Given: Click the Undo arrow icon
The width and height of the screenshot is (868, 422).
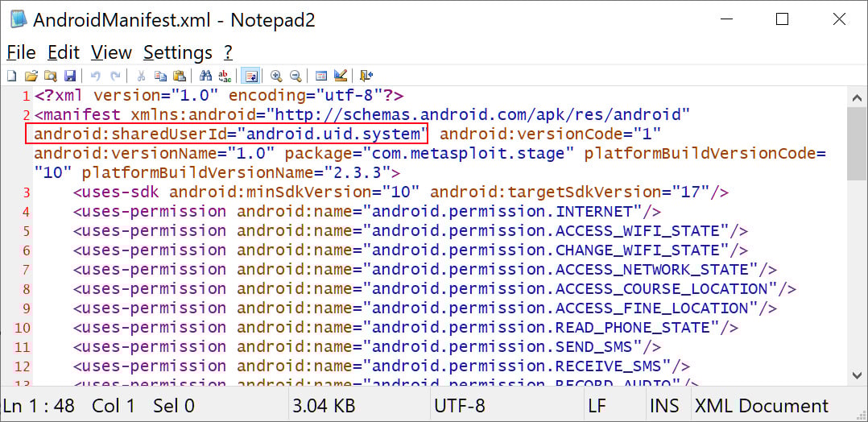Looking at the screenshot, I should tap(95, 76).
